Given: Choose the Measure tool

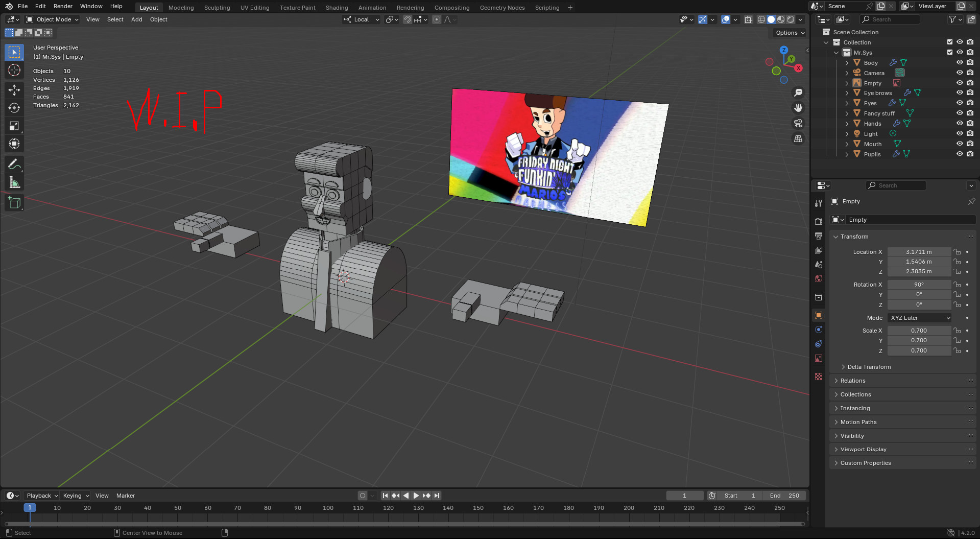Looking at the screenshot, I should point(14,183).
